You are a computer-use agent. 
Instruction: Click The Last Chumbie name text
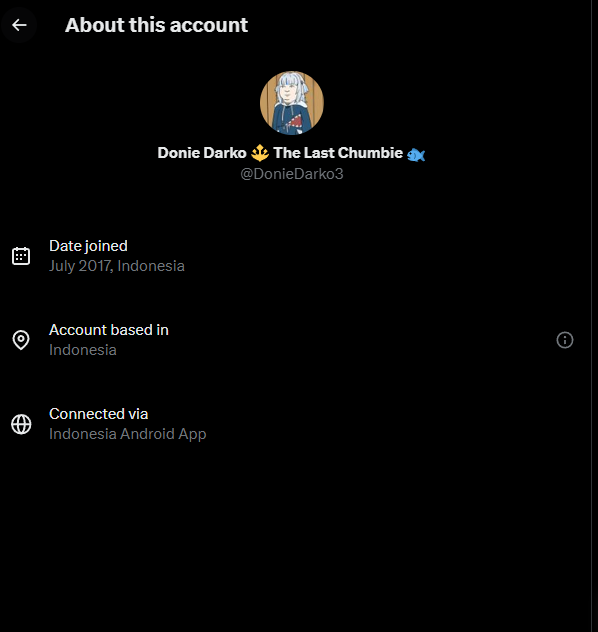[x=338, y=153]
